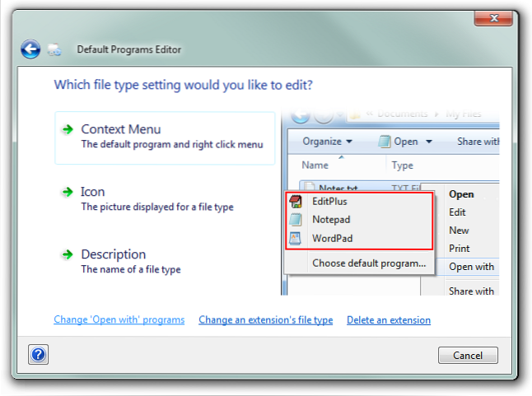Click the Default Programs Editor title icon

point(55,50)
